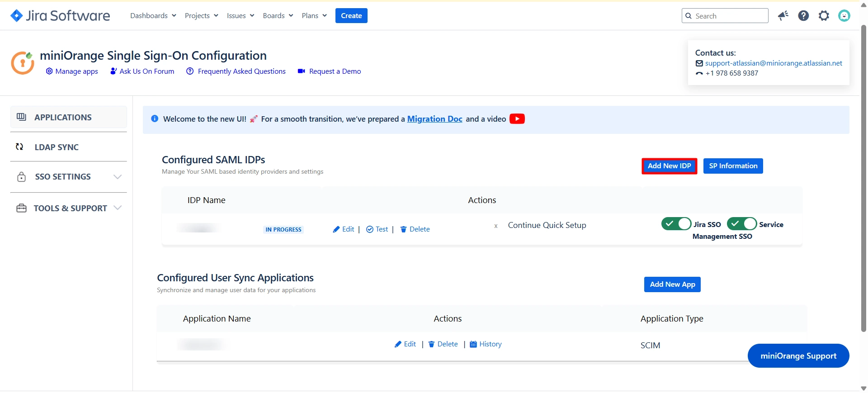868x393 pixels.
Task: Click the trash icon to delete the IDP
Action: 403,229
